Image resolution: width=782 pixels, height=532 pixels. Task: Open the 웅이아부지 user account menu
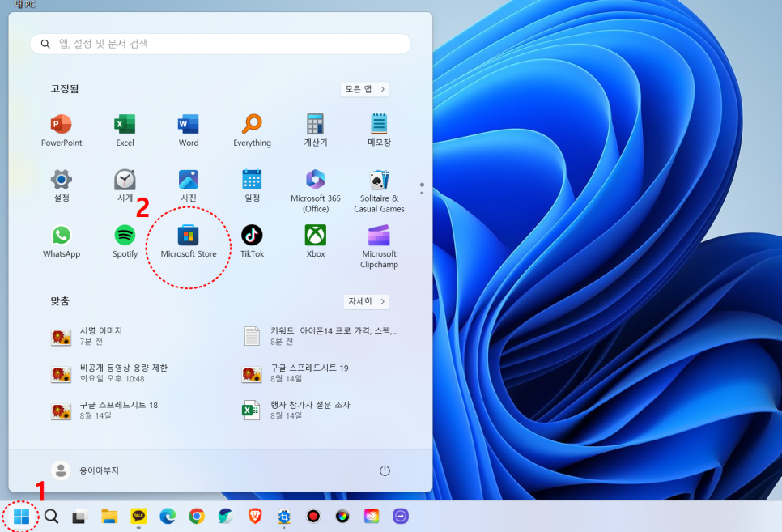point(85,470)
